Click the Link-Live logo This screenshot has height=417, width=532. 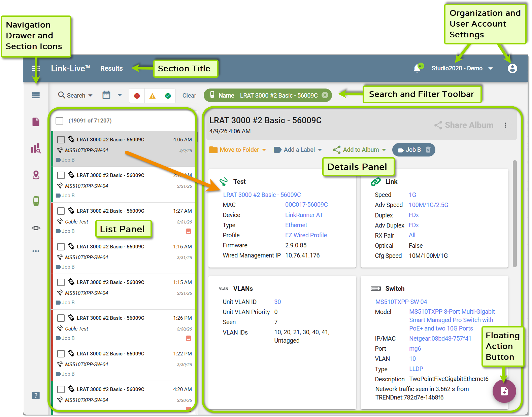(x=70, y=68)
